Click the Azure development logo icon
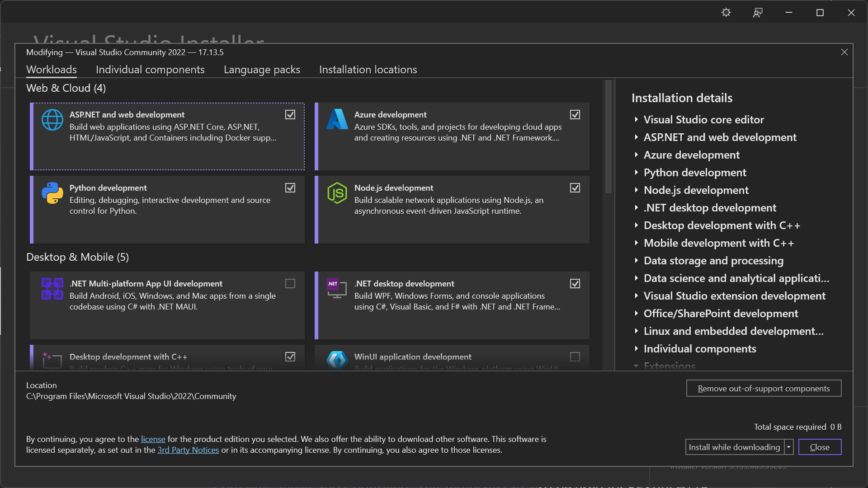The image size is (868, 488). 337,119
